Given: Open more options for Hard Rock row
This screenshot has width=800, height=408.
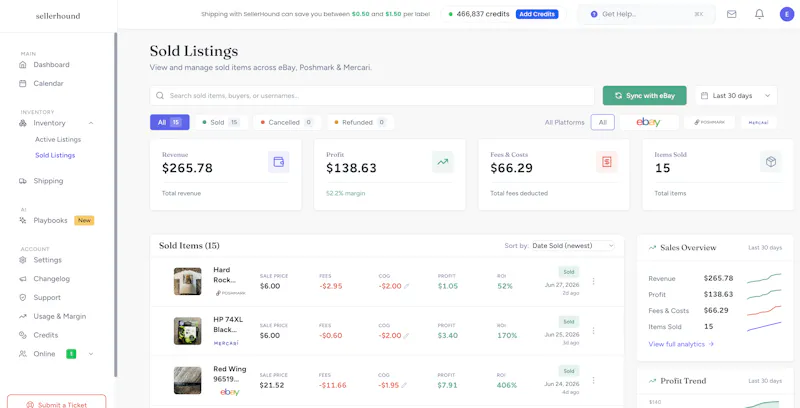Looking at the screenshot, I should coord(593,281).
